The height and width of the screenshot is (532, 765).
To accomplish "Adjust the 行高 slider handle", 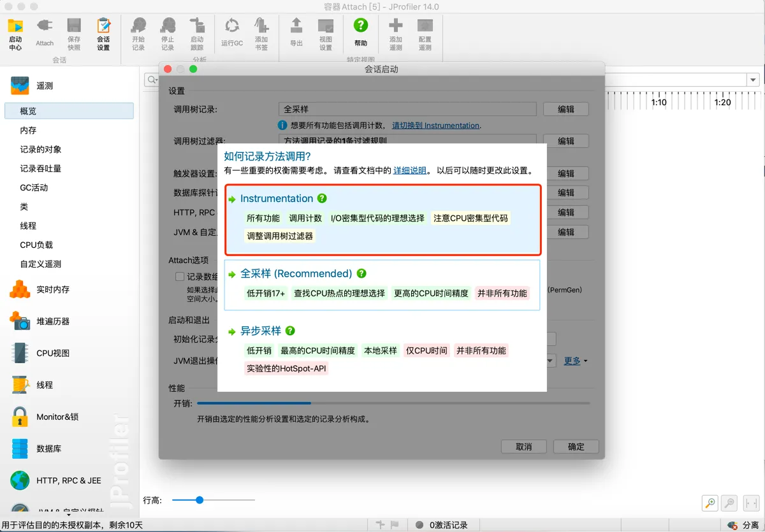I will pos(200,500).
